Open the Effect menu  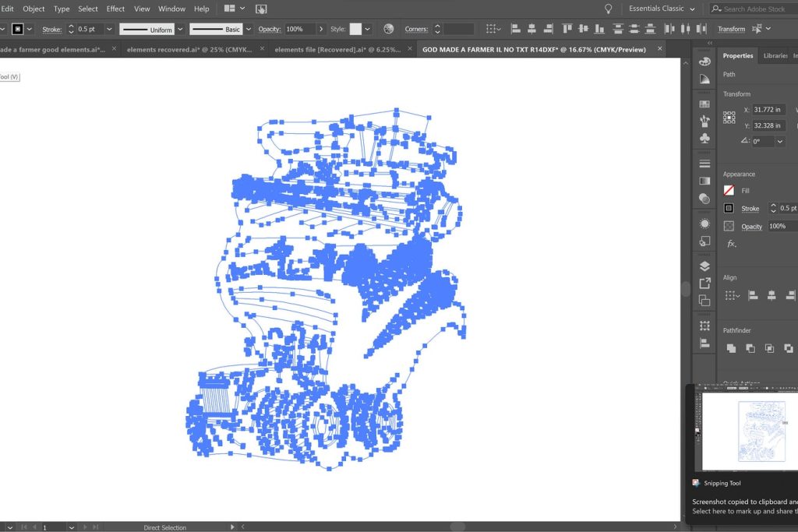[115, 9]
